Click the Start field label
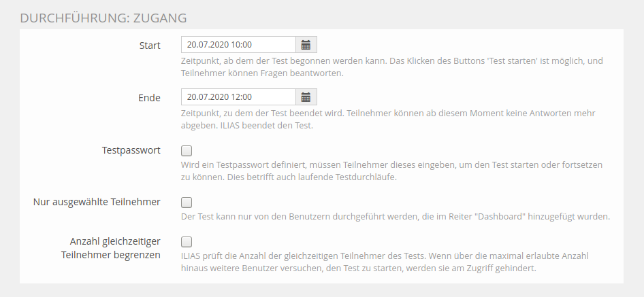 click(149, 46)
